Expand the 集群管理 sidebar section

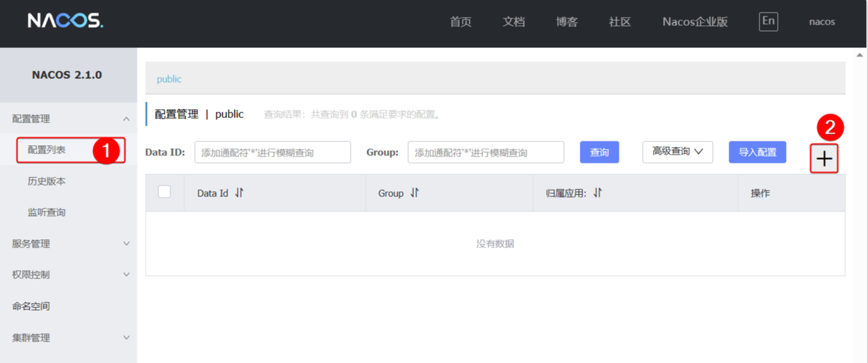[x=68, y=338]
